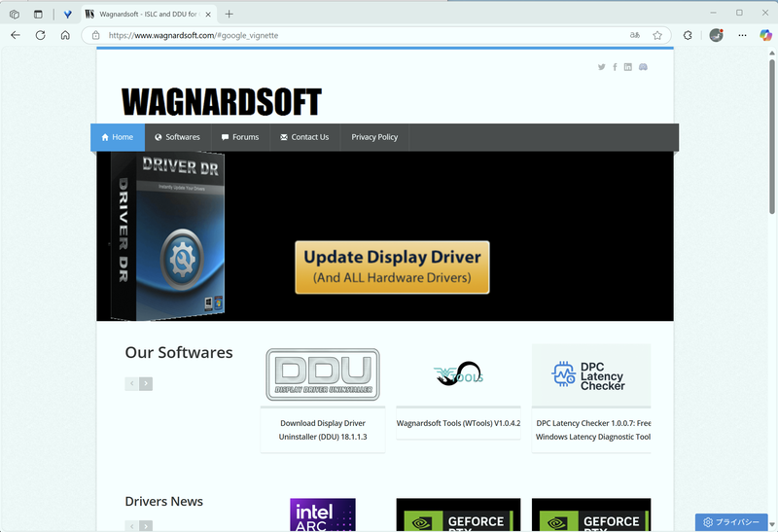Open the Contact Us menu item
Screen dimensions: 778x532
304,137
